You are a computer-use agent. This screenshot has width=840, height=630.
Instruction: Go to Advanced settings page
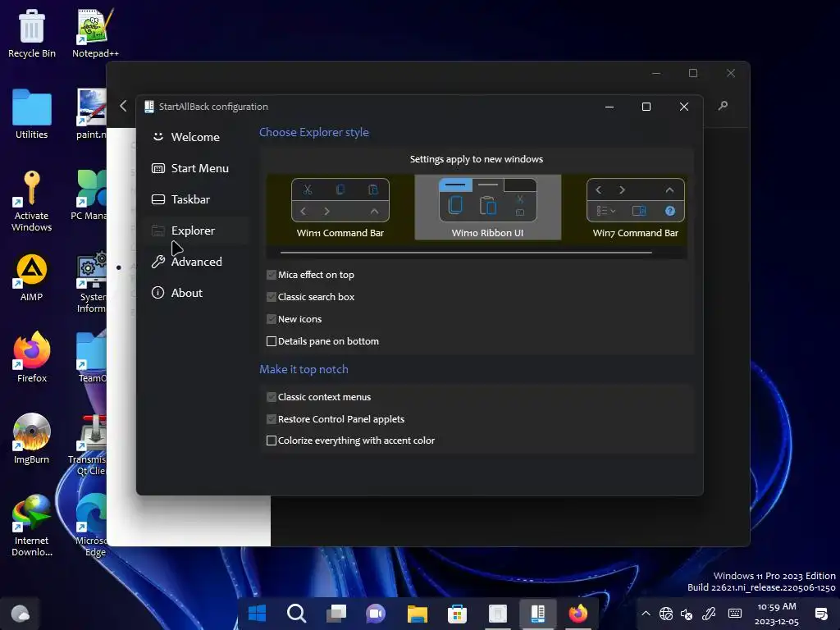195,262
